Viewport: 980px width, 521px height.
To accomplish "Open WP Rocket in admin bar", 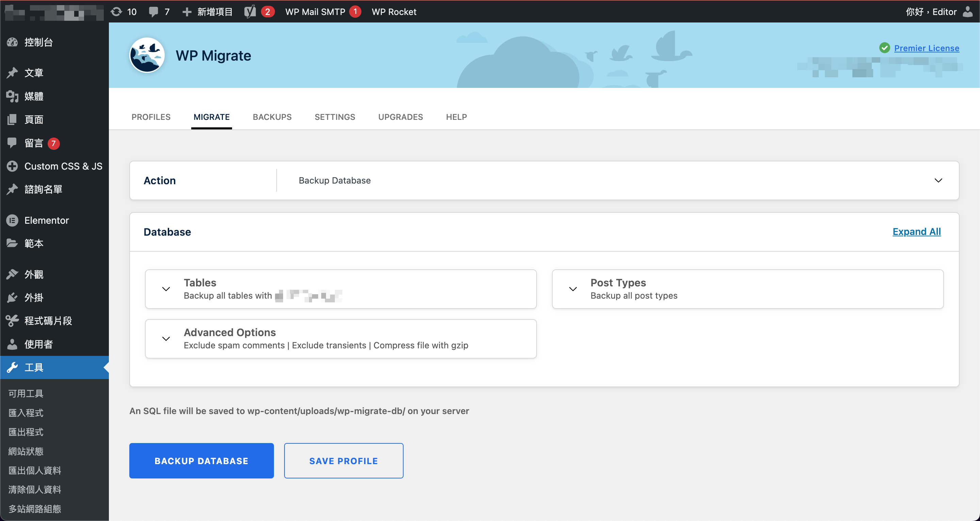I will [394, 12].
